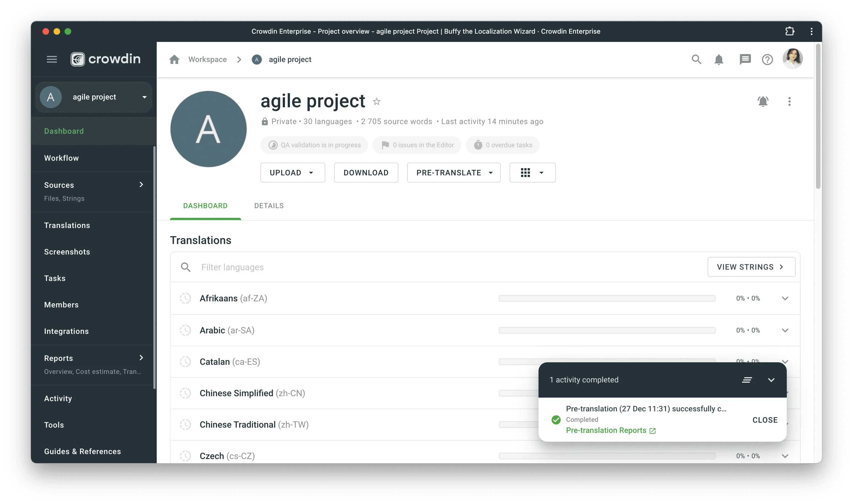Toggle project notifications via the bell icon

coord(763,101)
